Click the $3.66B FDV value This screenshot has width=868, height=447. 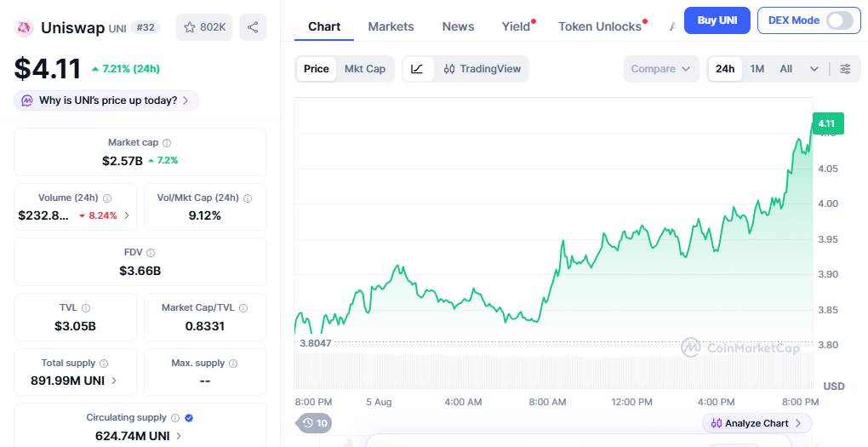pyautogui.click(x=140, y=271)
